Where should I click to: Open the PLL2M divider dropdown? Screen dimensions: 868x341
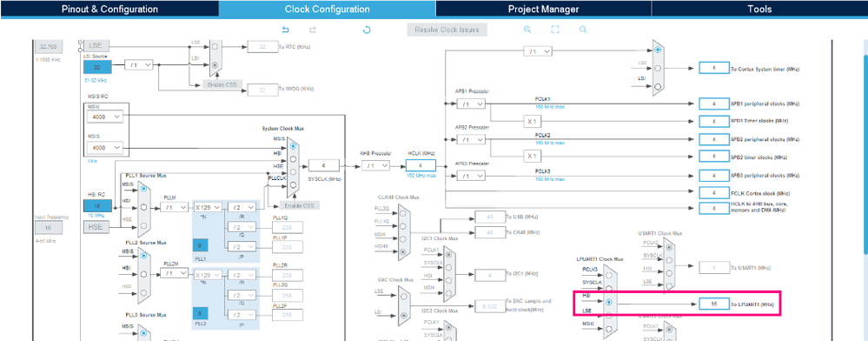(x=175, y=273)
